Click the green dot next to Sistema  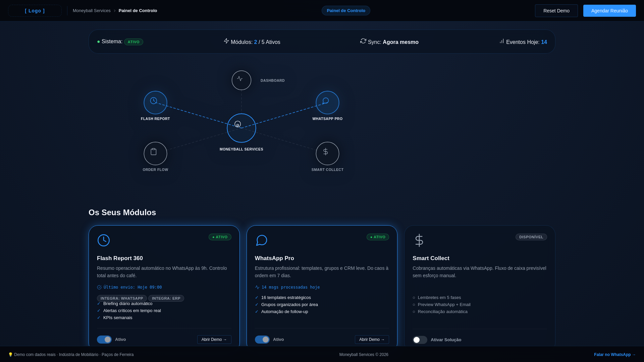(99, 42)
